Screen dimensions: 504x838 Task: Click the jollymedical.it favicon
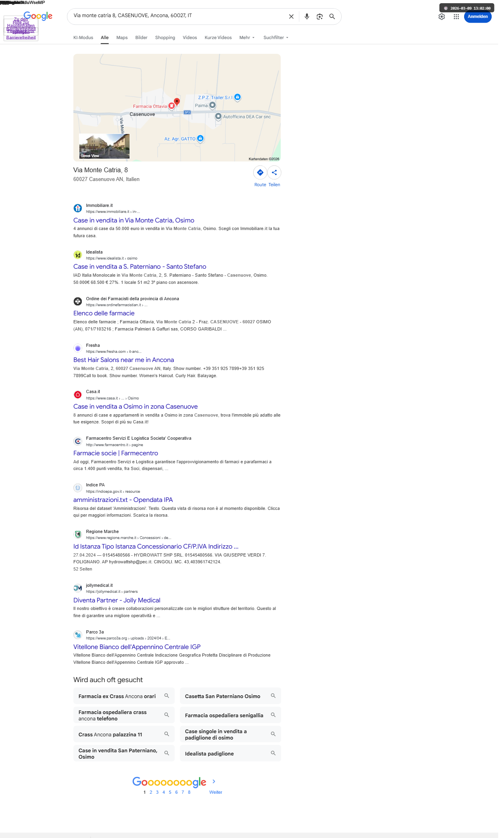(78, 588)
